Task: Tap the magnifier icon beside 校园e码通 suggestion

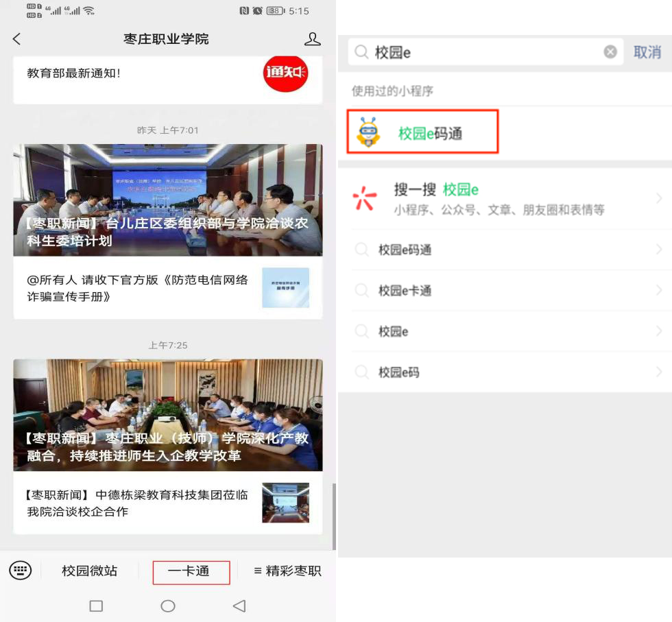Action: pos(362,250)
